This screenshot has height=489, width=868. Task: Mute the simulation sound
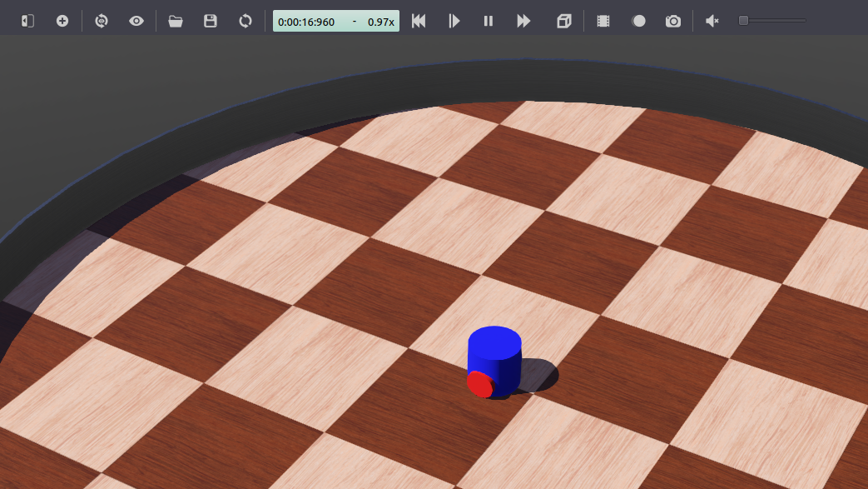(x=712, y=21)
